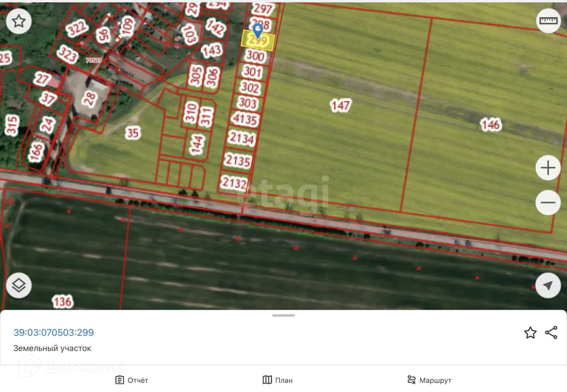Image resolution: width=567 pixels, height=392 pixels.
Task: Select parcel 300 below highlighted plot
Action: click(x=256, y=56)
